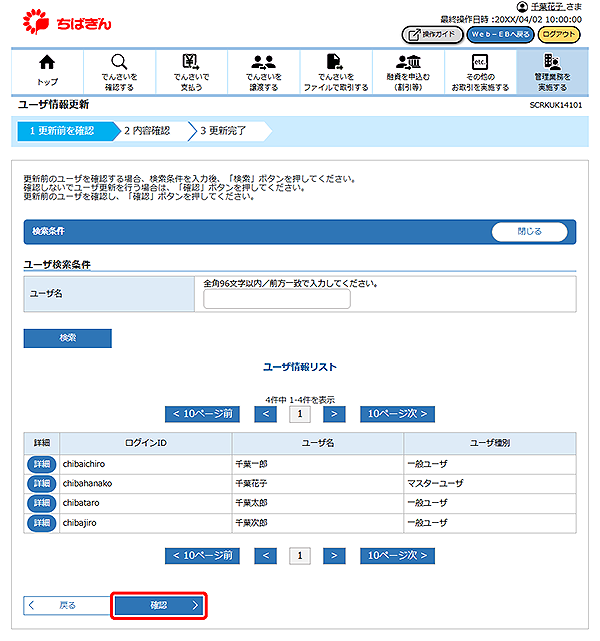Viewport: 600px width, 641px height.
Task: Go to next page in upper pagination
Action: pyautogui.click(x=334, y=413)
